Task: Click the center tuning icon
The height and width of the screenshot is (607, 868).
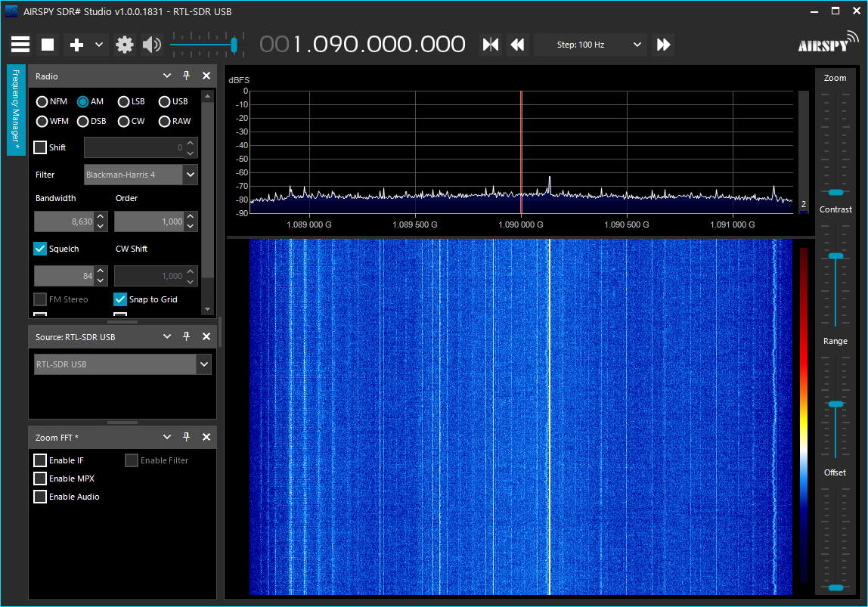Action: [x=491, y=45]
